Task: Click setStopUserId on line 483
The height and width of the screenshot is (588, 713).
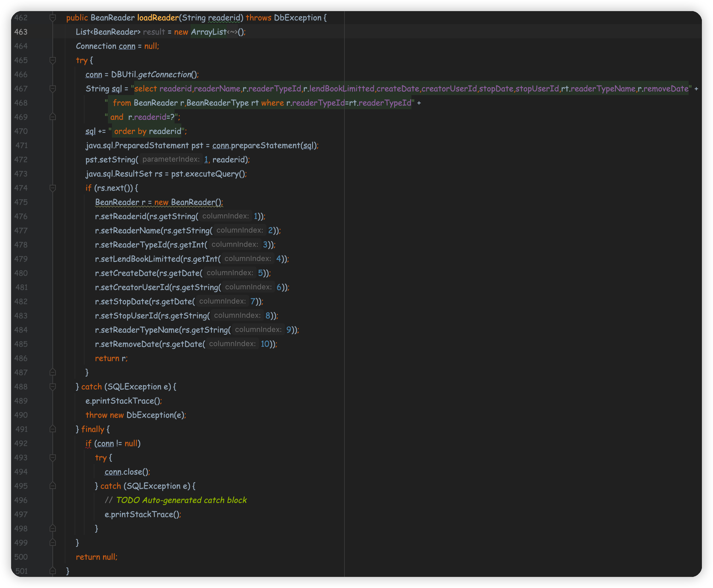Action: [129, 316]
